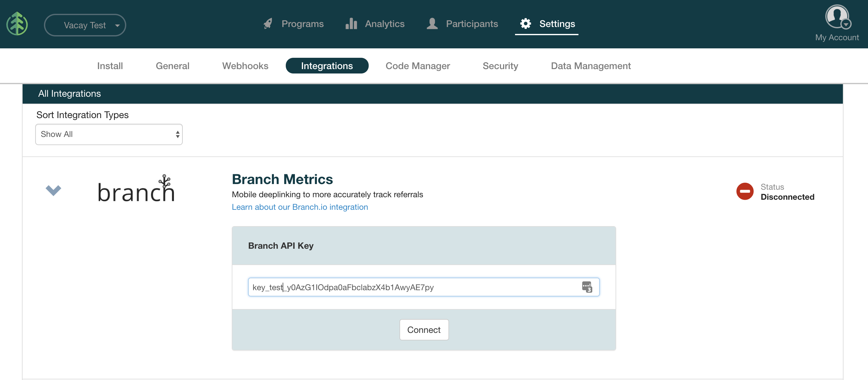Switch to the General tab
Screen dimensions: 868x380
point(172,66)
